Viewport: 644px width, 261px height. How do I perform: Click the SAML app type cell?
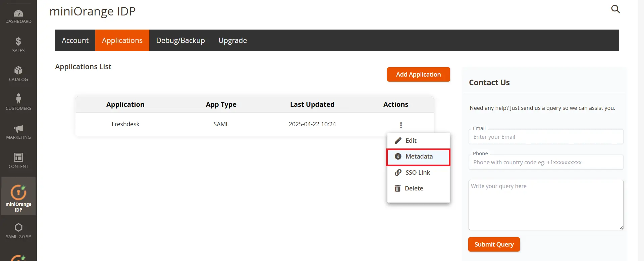(x=221, y=124)
